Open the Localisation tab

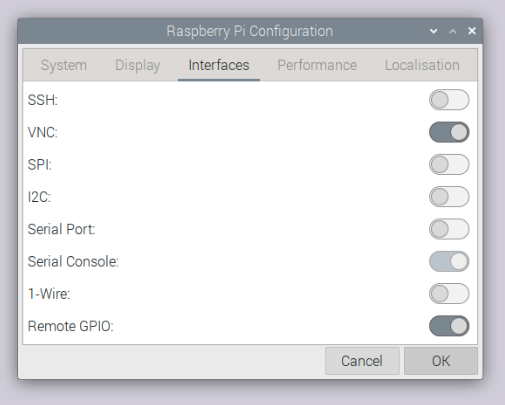click(422, 65)
